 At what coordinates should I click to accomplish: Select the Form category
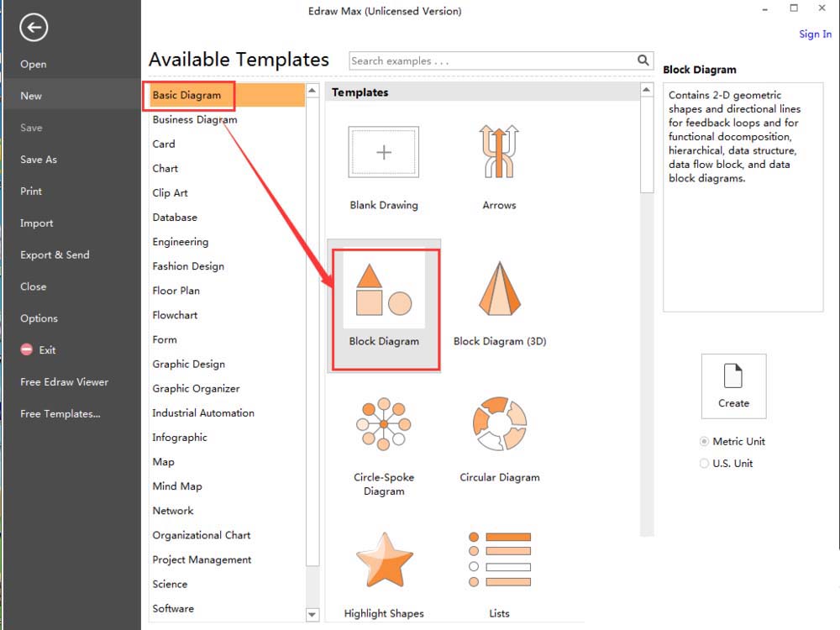[165, 339]
